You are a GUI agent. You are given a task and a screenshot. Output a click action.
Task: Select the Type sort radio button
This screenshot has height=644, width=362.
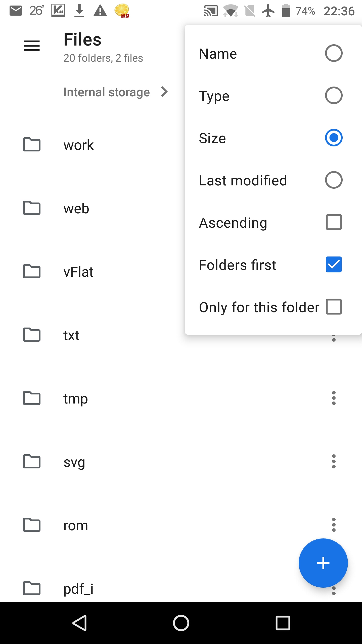pyautogui.click(x=334, y=96)
